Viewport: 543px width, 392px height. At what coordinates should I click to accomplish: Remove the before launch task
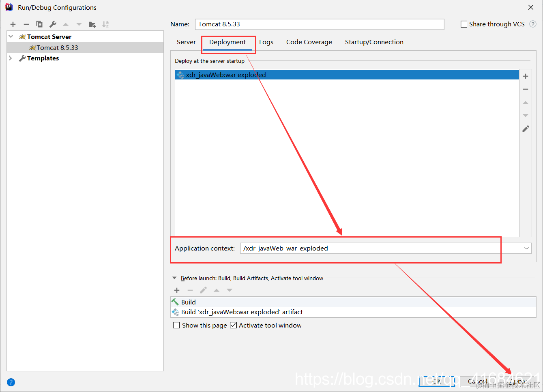pyautogui.click(x=190, y=290)
